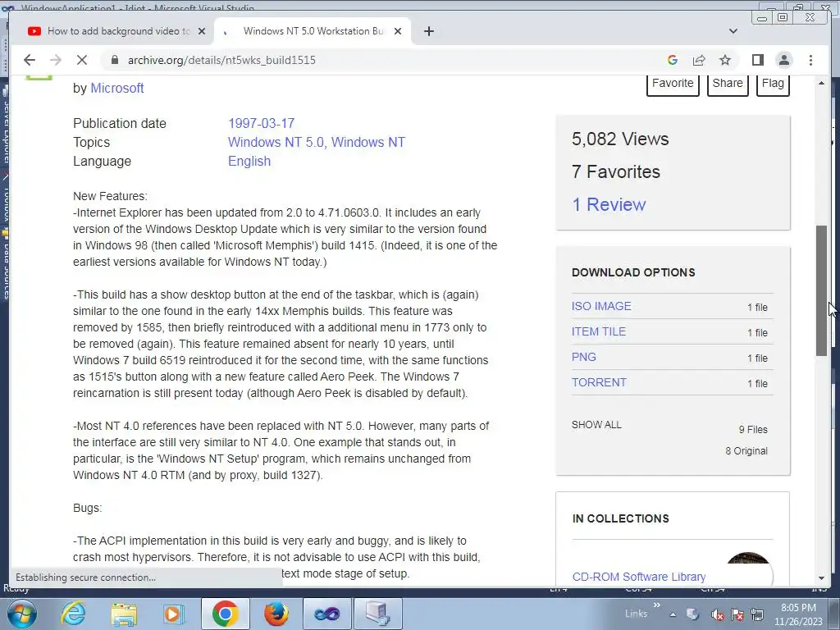This screenshot has height=630, width=840.
Task: Bookmark this page with the star icon
Action: click(725, 60)
